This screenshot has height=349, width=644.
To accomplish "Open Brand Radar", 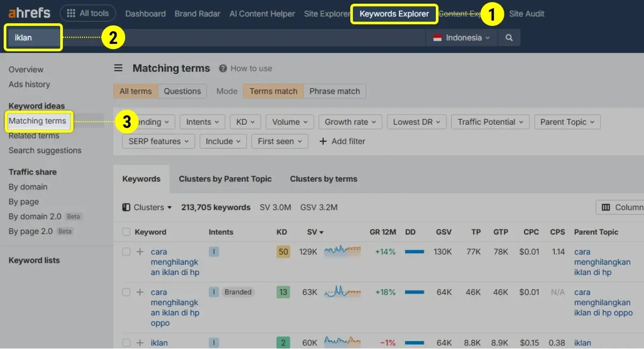I will [197, 13].
